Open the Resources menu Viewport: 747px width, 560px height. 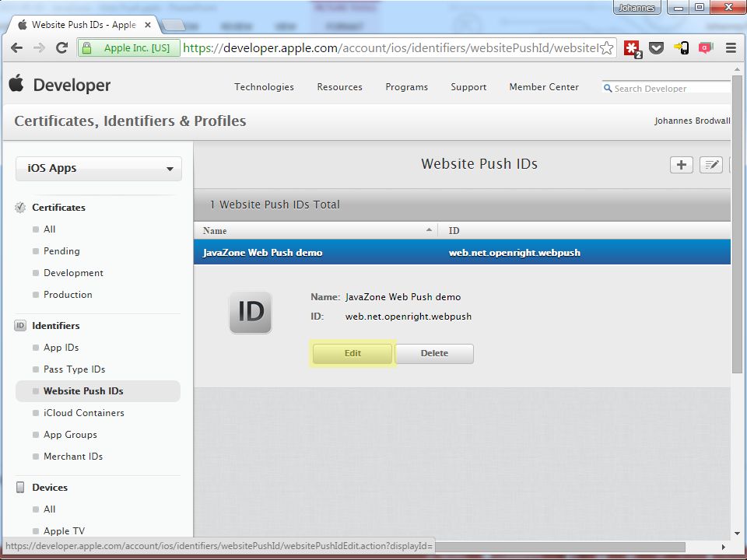pyautogui.click(x=340, y=87)
